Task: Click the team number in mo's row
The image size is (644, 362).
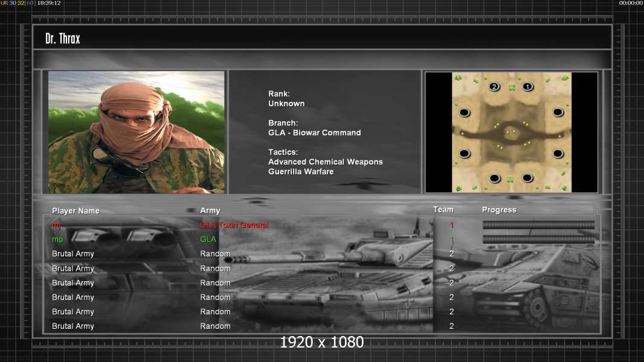Action: click(x=451, y=240)
